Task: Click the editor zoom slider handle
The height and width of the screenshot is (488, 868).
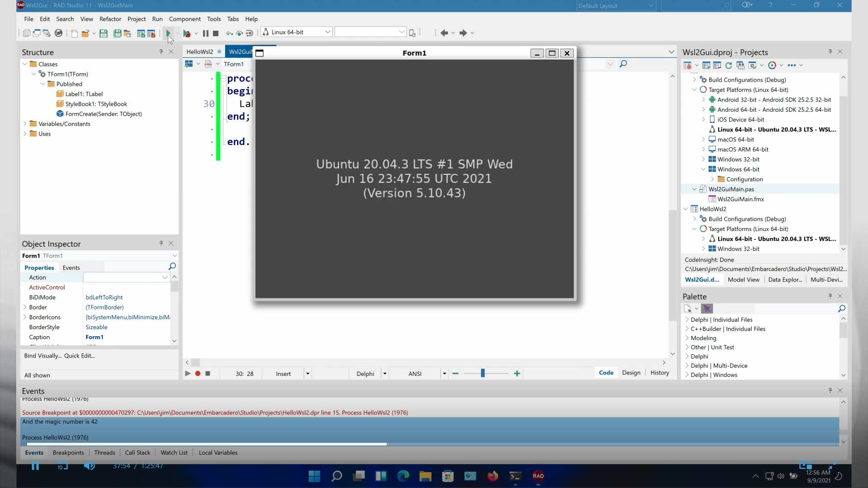Action: point(483,373)
